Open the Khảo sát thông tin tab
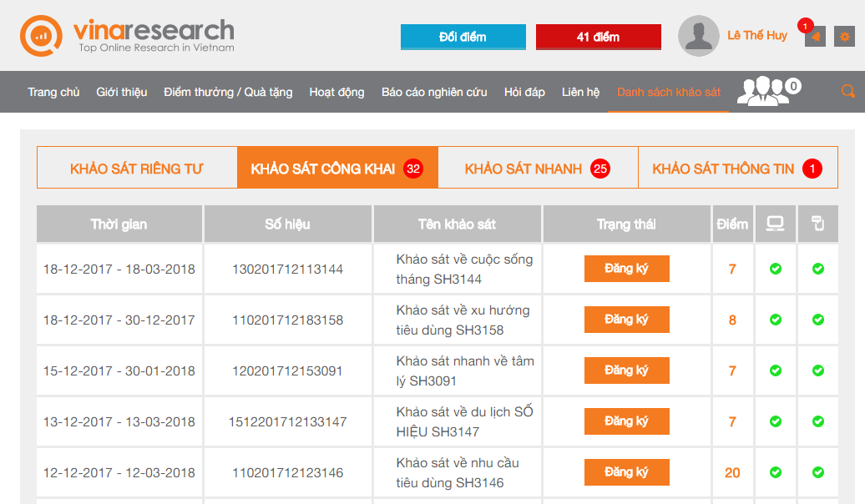This screenshot has width=865, height=504. pos(736,169)
